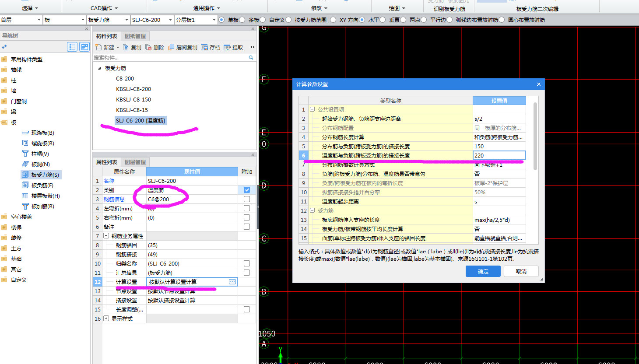Collapse the 板受力筋 tree node in component list
639x364 pixels.
99,68
